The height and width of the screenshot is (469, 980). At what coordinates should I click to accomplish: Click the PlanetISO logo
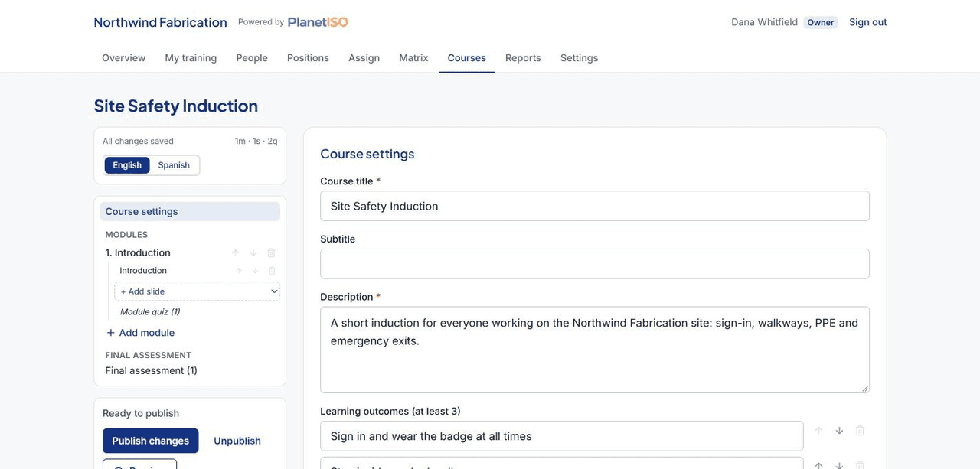click(x=318, y=22)
